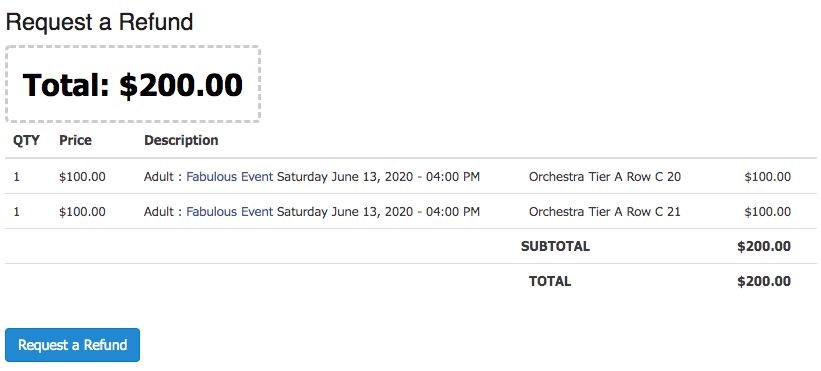This screenshot has width=821, height=371.
Task: Click the unit price in first ticket row
Action: click(x=82, y=177)
